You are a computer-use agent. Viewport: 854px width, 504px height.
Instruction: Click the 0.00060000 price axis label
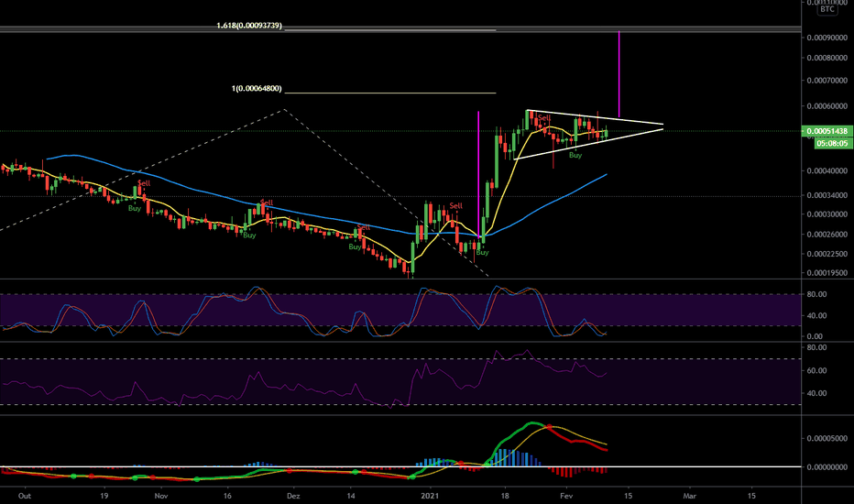[x=827, y=106]
